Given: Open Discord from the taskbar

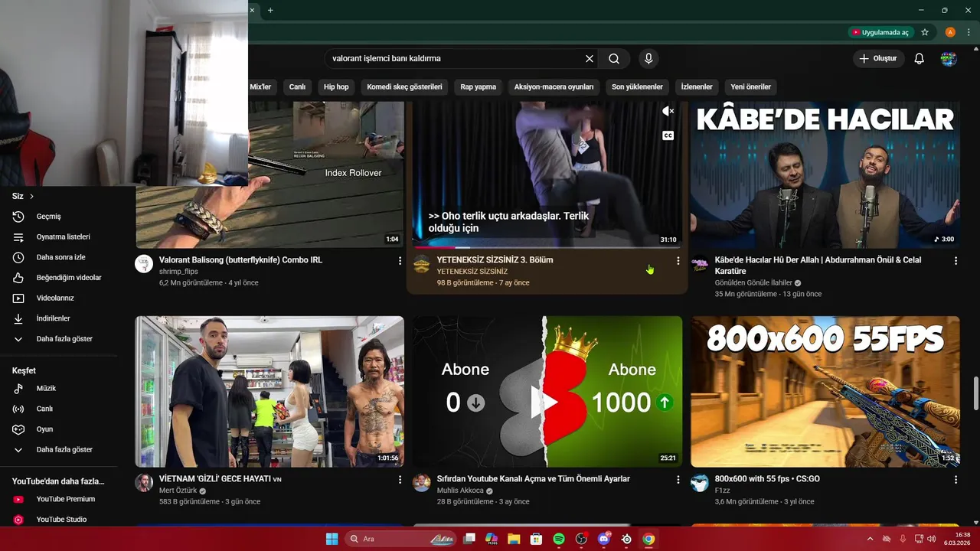Looking at the screenshot, I should point(603,539).
